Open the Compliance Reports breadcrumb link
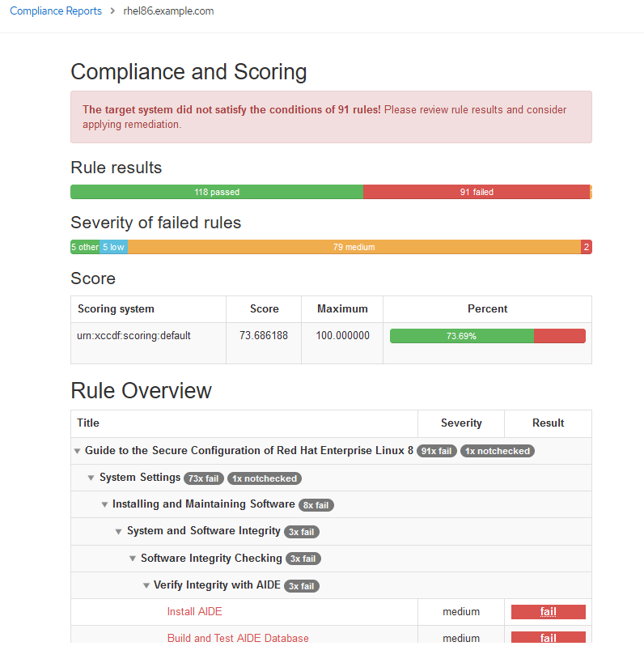This screenshot has height=646, width=644. [56, 11]
